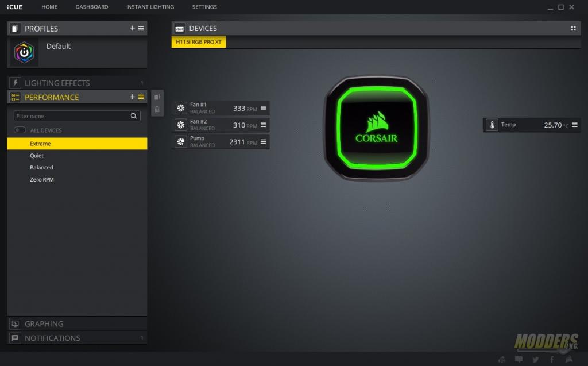Click the Fan #2 fan icon
Viewport: 588px width, 366px height.
(181, 125)
